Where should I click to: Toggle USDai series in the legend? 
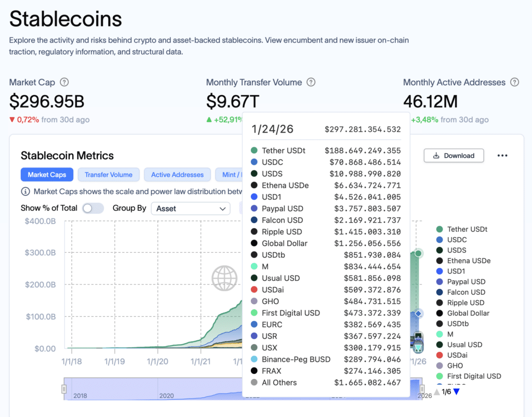click(x=452, y=356)
